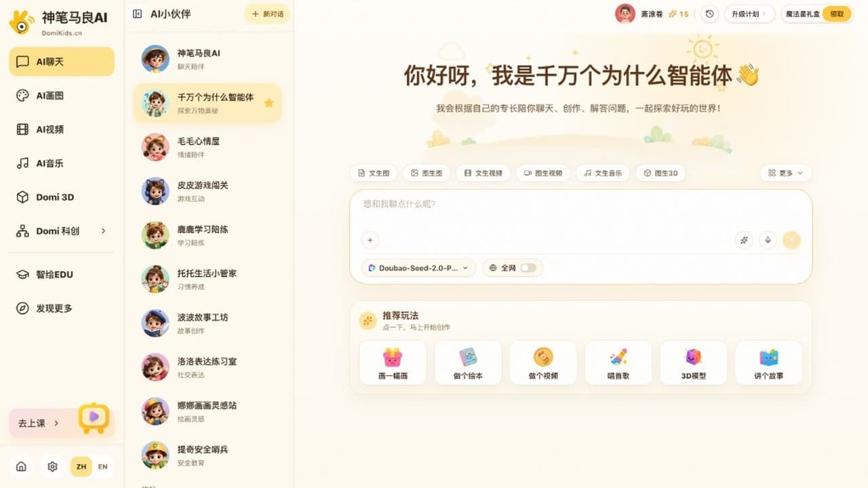Toggle the 全网 web search switch
Screen dimensions: 868x488
pyautogui.click(x=528, y=268)
